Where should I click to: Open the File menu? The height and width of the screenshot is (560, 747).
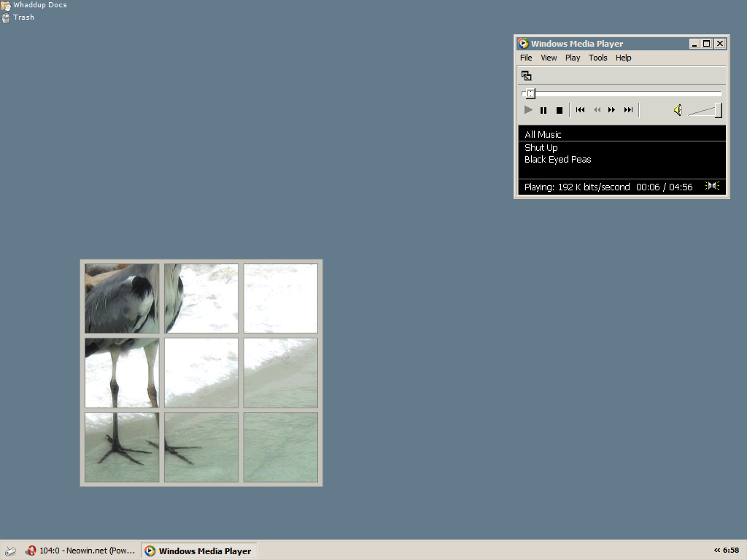click(526, 58)
